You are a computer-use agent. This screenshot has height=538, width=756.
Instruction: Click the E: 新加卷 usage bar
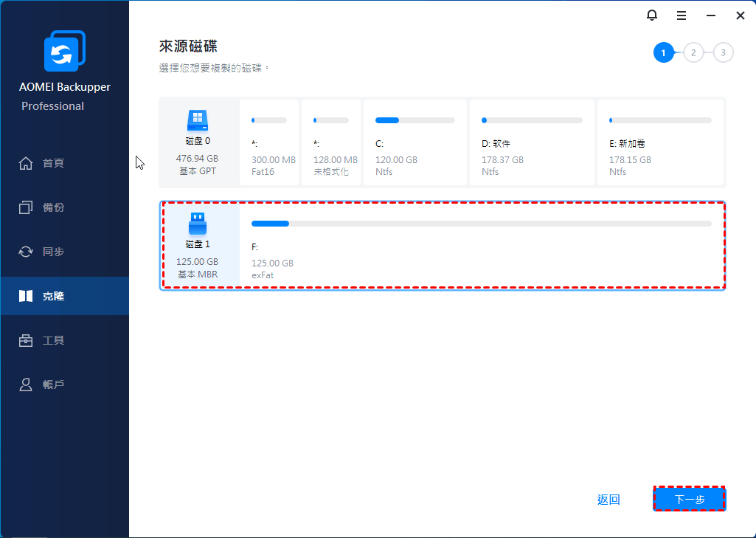point(661,120)
